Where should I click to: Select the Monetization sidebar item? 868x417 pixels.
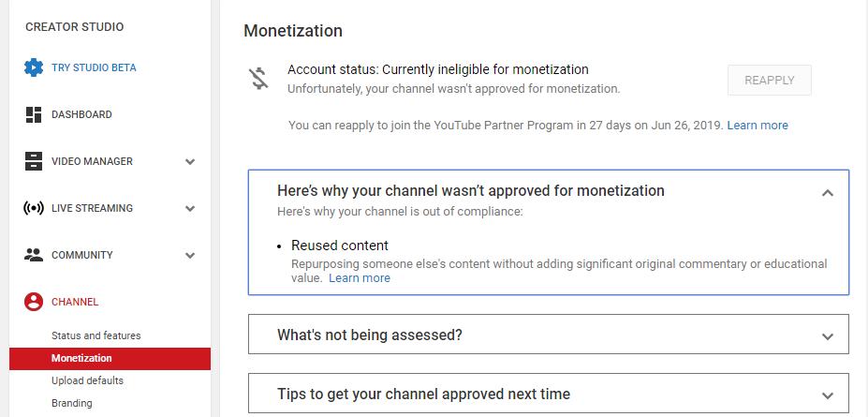pos(110,358)
